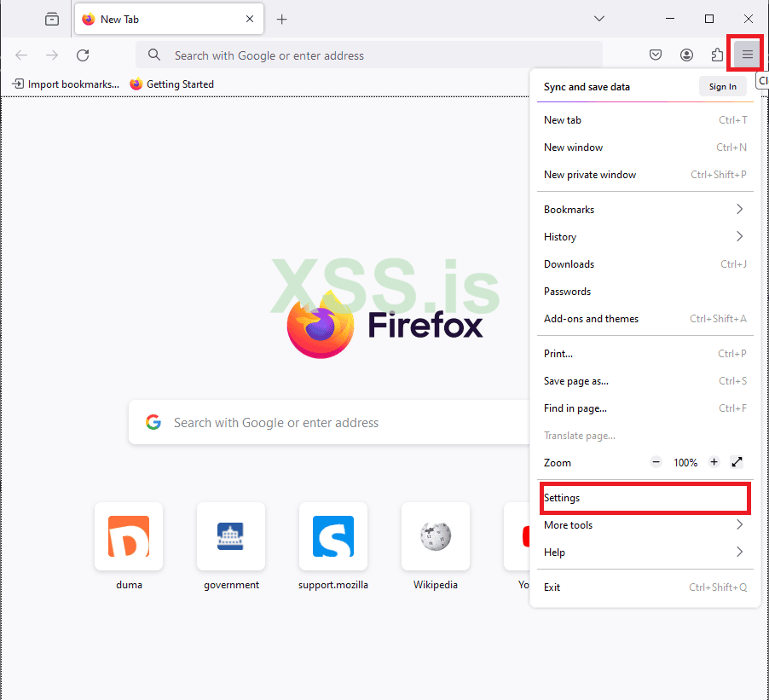Zoom in with the plus button
Image resolution: width=769 pixels, height=700 pixels.
(714, 462)
